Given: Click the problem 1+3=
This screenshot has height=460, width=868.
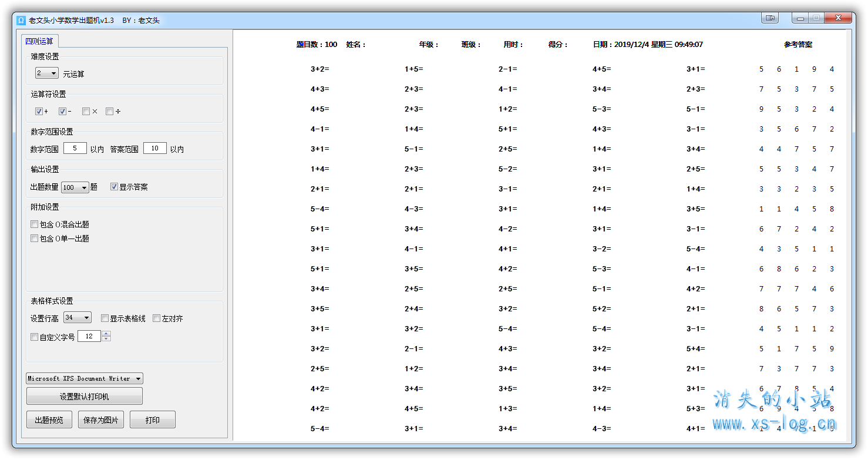Looking at the screenshot, I should pos(508,409).
